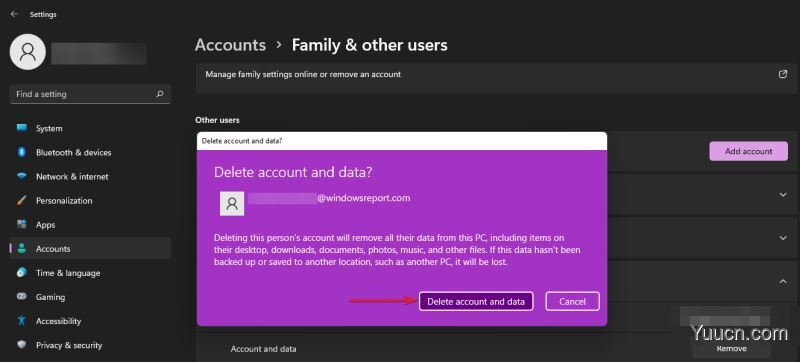The height and width of the screenshot is (362, 800).
Task: Open the Accessibility person icon
Action: pos(21,321)
